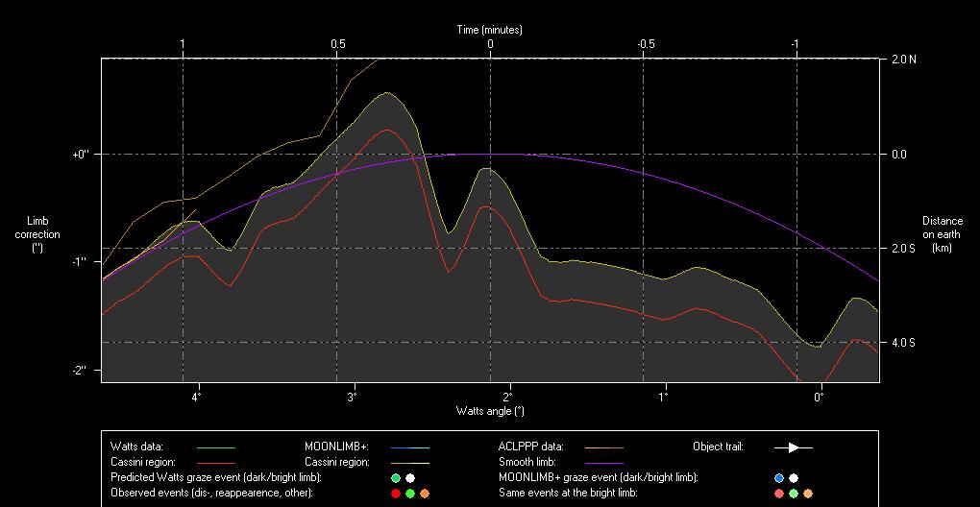Click the green Predicted Watts graze dot
Image resolution: width=980 pixels, height=507 pixels.
coord(395,478)
